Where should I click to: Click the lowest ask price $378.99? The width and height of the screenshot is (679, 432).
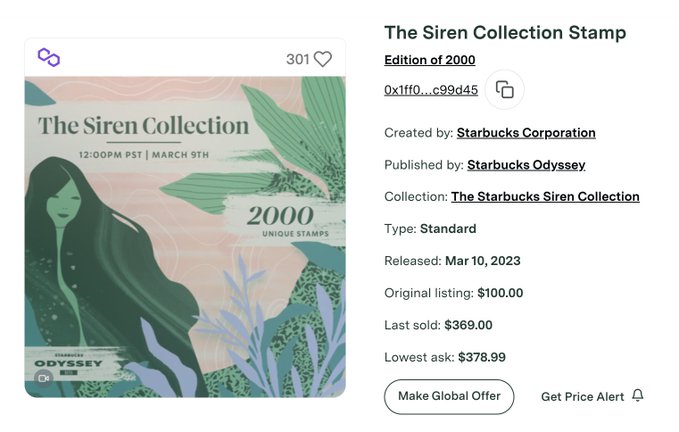coord(482,357)
